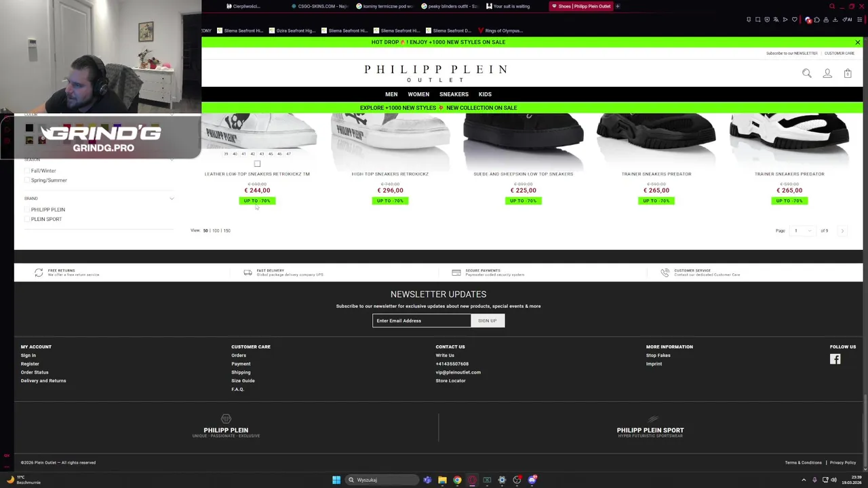Select the black color swatch filter

click(29, 129)
